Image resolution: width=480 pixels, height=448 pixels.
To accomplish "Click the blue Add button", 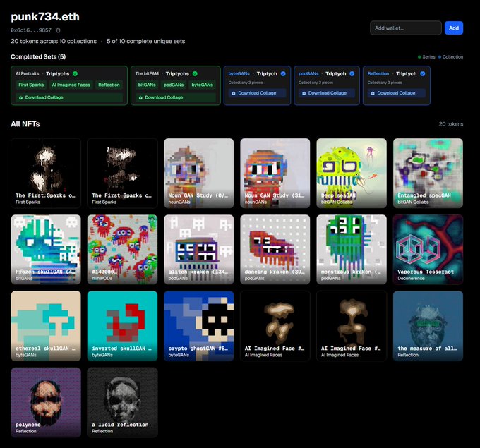I will [x=454, y=28].
